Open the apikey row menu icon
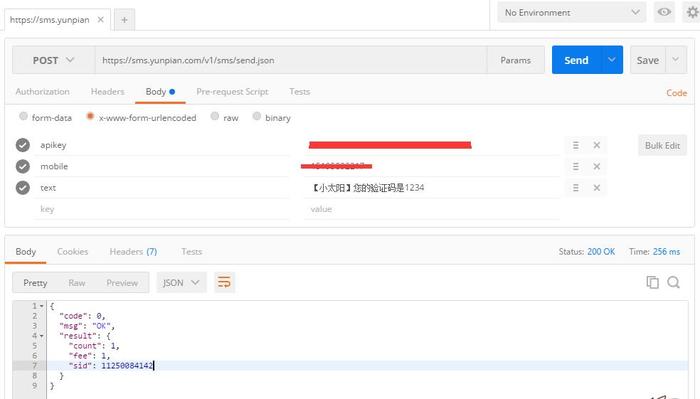Image resolution: width=700 pixels, height=399 pixels. click(576, 145)
